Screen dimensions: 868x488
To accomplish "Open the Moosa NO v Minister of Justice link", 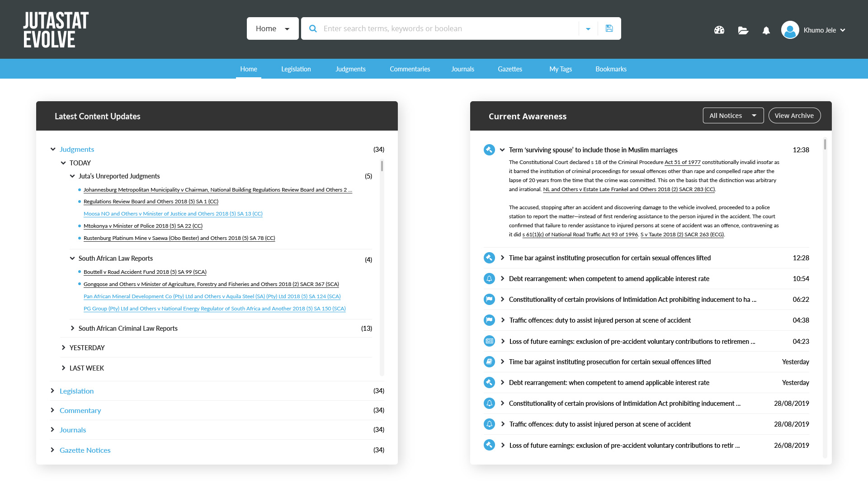I will 173,214.
